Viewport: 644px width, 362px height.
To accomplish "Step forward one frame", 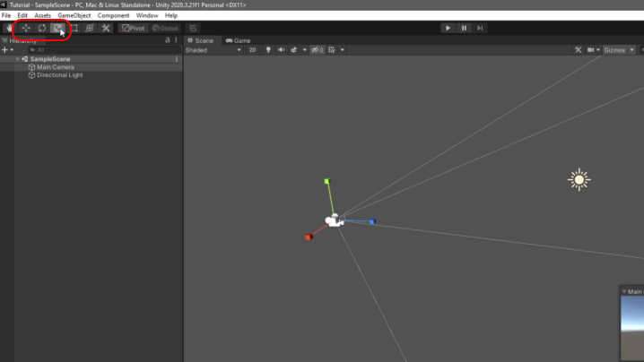I will pyautogui.click(x=480, y=28).
